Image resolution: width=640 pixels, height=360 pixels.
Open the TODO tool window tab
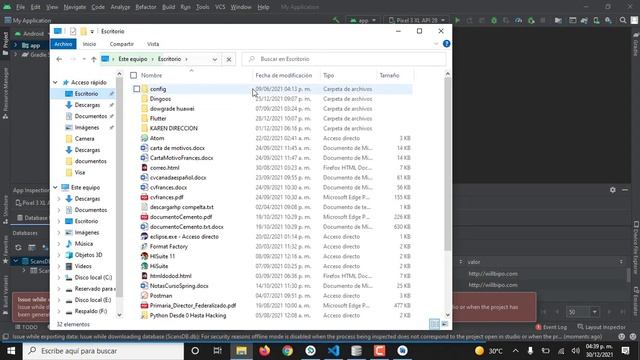tap(27, 327)
